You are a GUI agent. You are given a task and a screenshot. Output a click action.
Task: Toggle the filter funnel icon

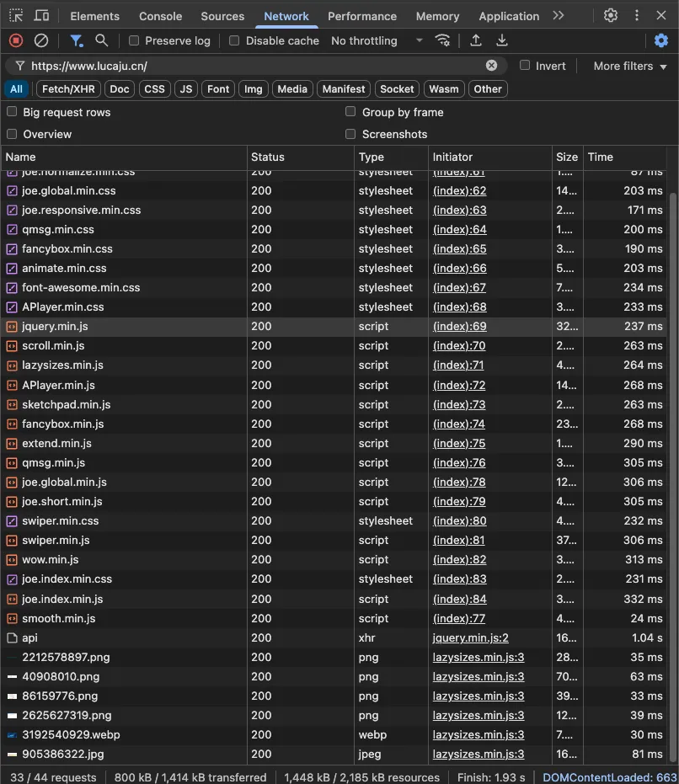click(76, 40)
